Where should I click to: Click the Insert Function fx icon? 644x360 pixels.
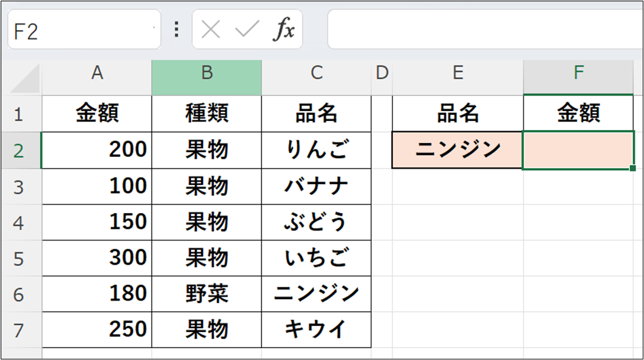tap(284, 29)
